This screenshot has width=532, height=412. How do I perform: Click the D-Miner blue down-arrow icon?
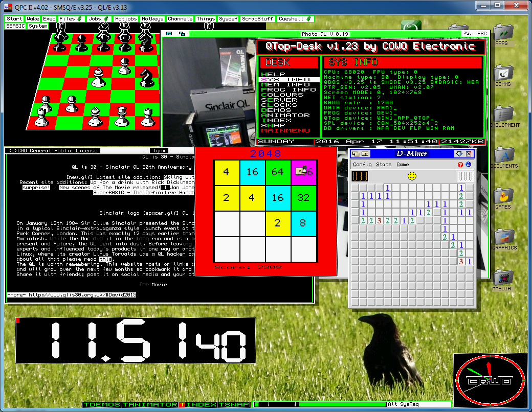[459, 154]
